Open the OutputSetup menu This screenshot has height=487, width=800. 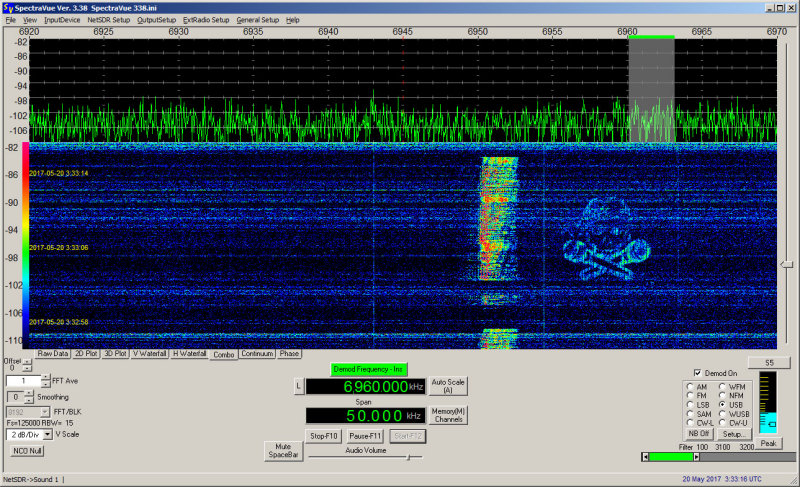156,20
